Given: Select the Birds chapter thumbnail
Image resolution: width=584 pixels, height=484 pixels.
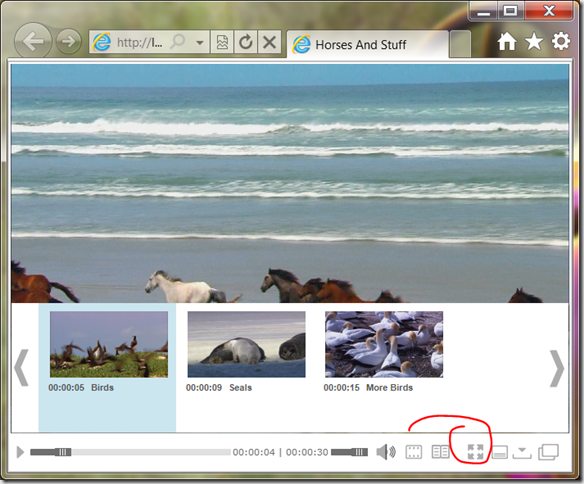Looking at the screenshot, I should click(109, 344).
